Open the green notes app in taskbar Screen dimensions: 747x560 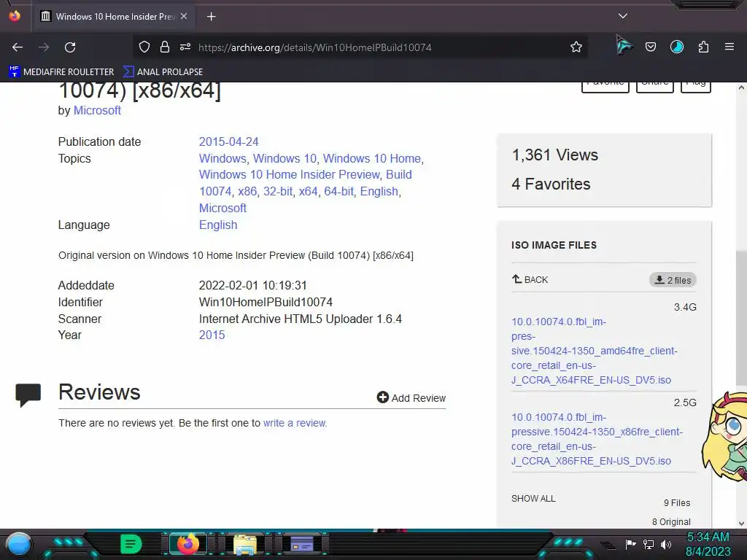pyautogui.click(x=131, y=544)
